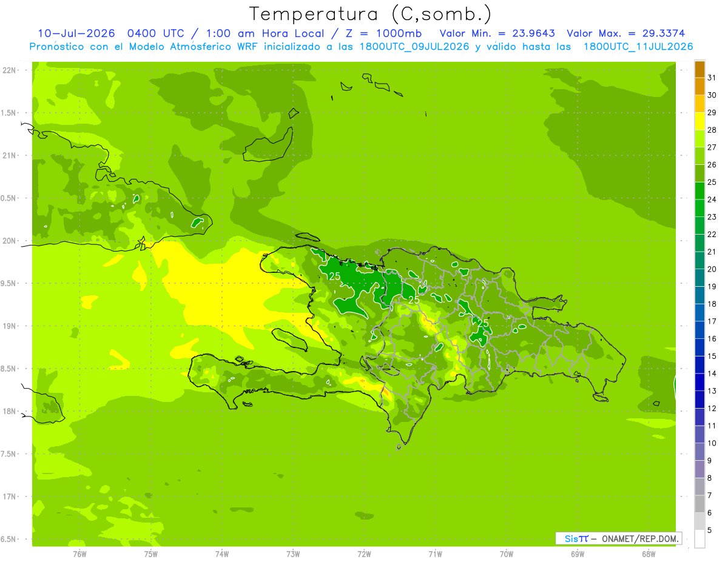Click the legend value "26"
This screenshot has height=562, width=728.
click(x=712, y=165)
